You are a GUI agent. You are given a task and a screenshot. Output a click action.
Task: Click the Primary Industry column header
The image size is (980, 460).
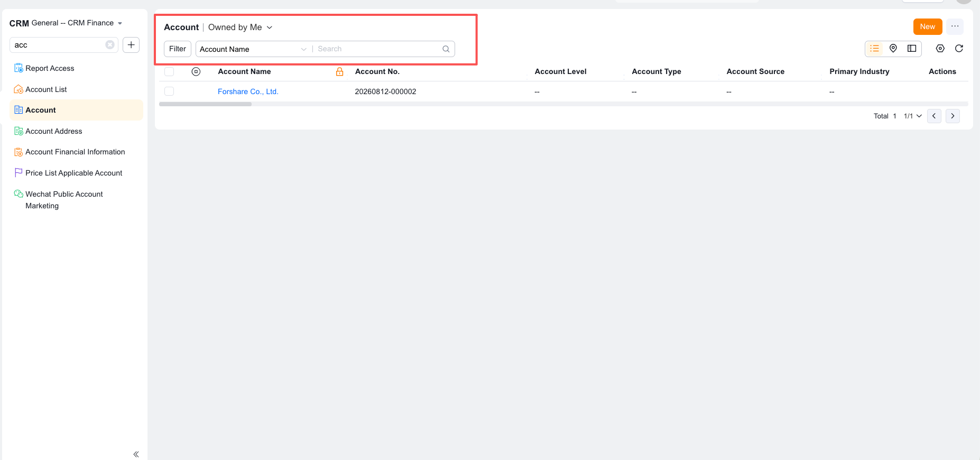pyautogui.click(x=859, y=71)
